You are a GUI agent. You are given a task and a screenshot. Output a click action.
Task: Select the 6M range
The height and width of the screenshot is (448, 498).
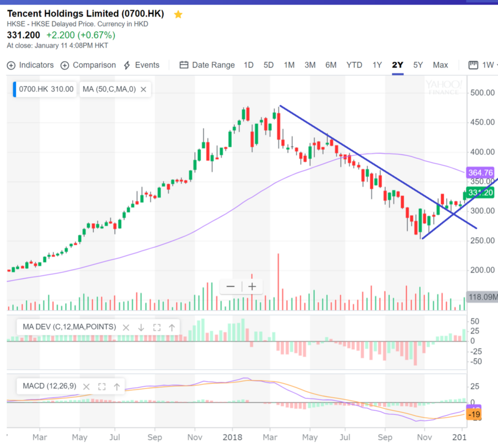[331, 65]
